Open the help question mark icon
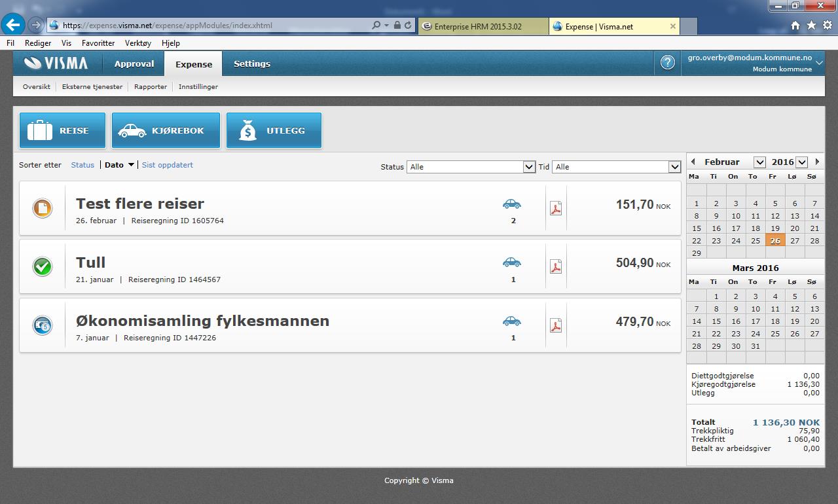838x504 pixels. tap(667, 63)
